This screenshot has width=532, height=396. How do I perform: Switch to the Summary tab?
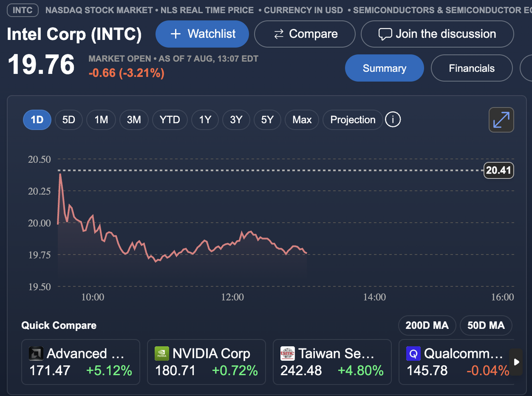pos(384,68)
